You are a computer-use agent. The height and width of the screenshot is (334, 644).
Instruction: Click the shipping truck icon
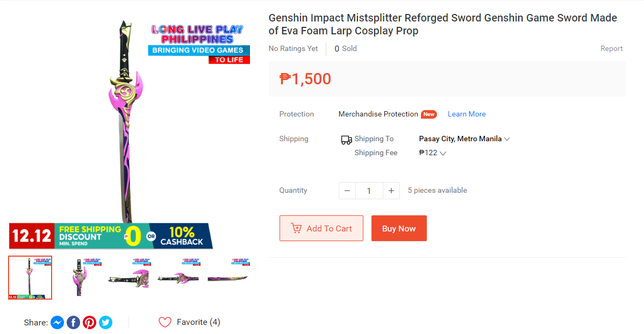tap(347, 140)
